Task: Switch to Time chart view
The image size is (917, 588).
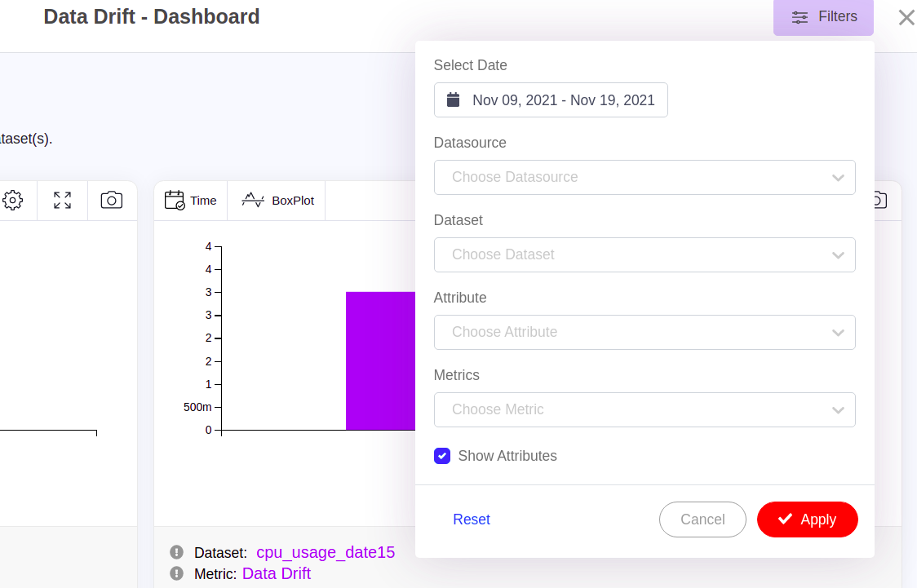Action: pos(191,201)
